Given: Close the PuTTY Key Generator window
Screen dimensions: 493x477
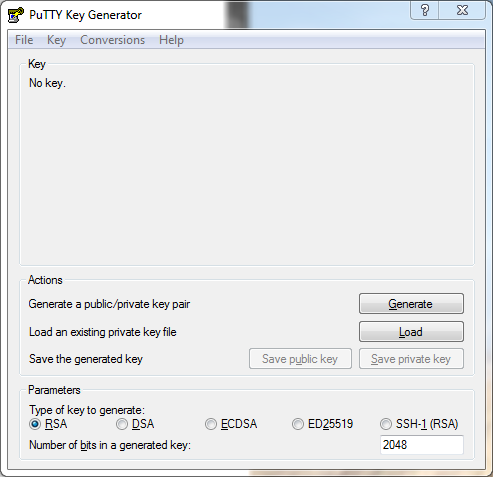Looking at the screenshot, I should coord(462,10).
